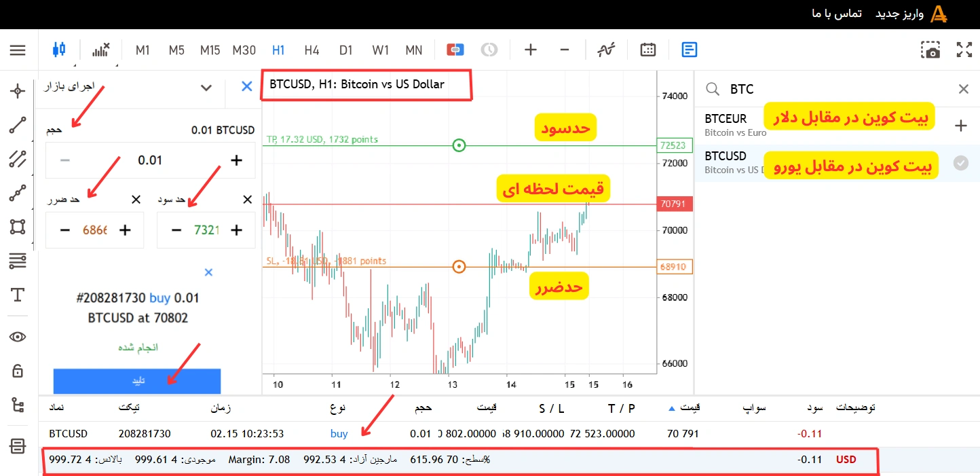Increase the stop loss value
The height and width of the screenshot is (476, 980).
click(125, 230)
